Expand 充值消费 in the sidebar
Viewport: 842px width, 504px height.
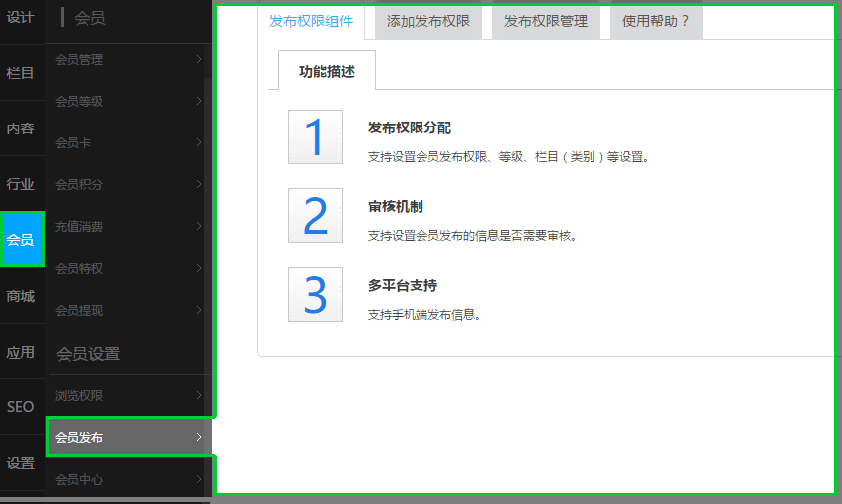tap(128, 227)
